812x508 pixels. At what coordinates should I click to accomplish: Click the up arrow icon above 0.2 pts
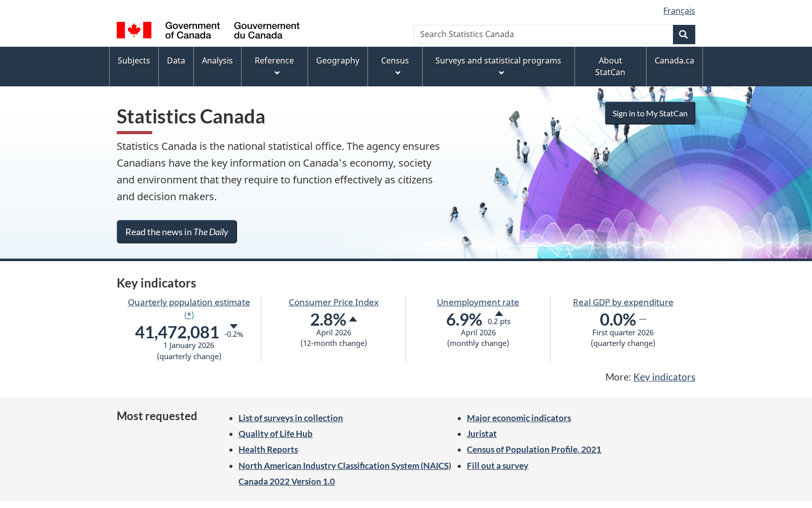tap(499, 313)
